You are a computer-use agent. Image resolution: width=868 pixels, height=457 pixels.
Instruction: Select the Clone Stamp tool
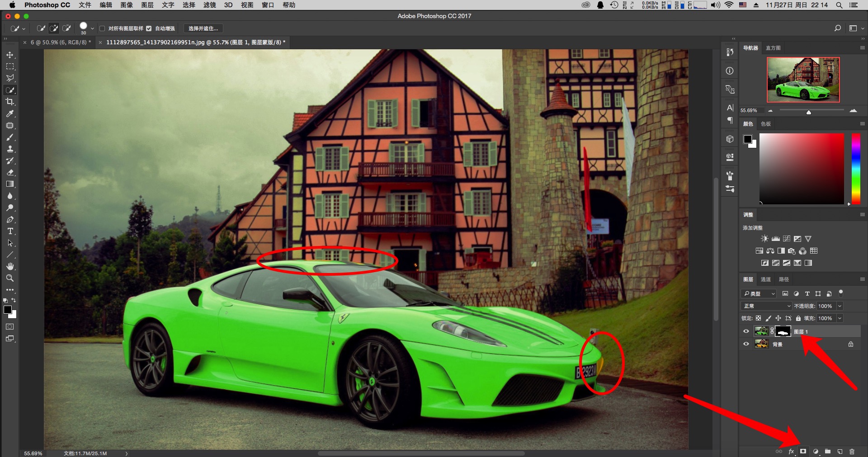(10, 149)
